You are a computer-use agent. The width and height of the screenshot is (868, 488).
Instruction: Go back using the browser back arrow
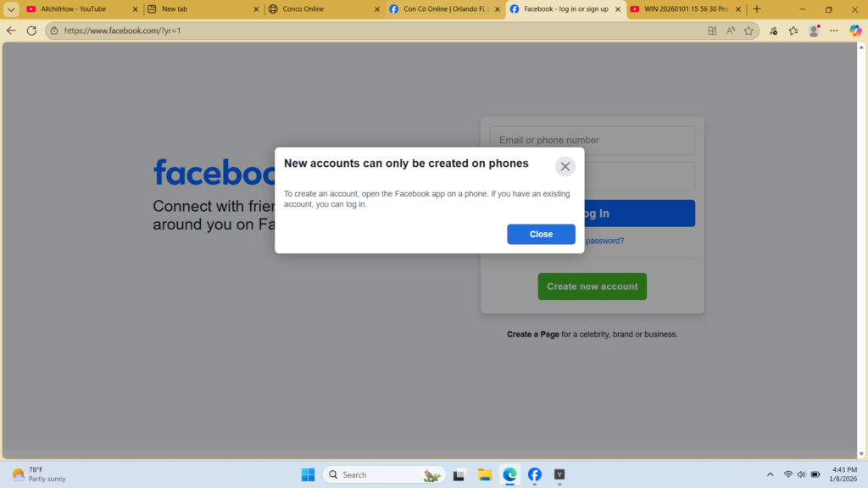[x=11, y=30]
